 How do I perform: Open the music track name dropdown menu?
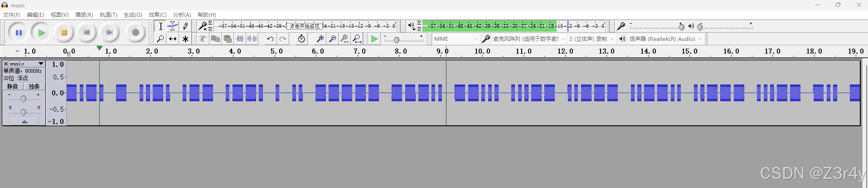coord(27,64)
